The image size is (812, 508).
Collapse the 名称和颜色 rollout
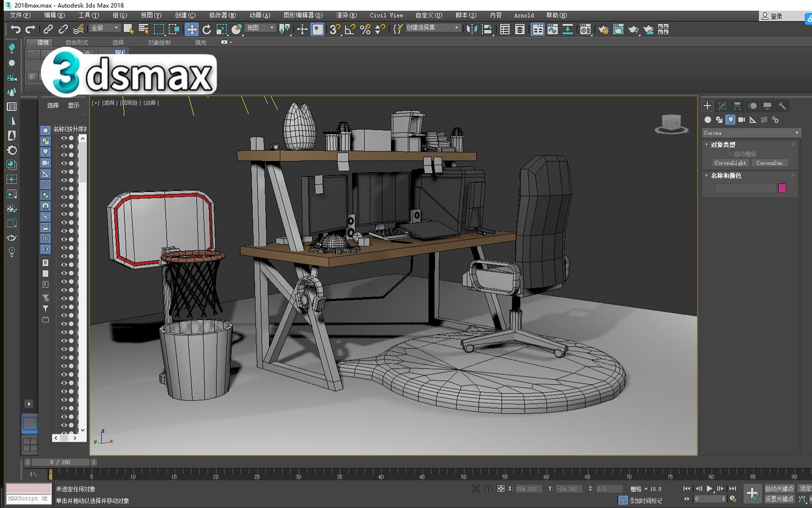pyautogui.click(x=726, y=176)
